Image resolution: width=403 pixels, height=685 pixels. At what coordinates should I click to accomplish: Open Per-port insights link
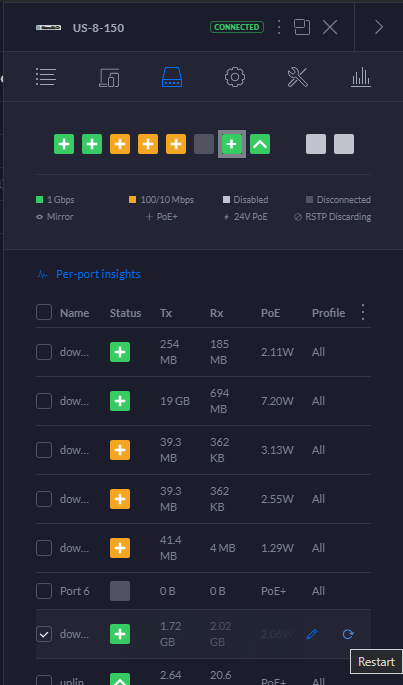pyautogui.click(x=98, y=274)
